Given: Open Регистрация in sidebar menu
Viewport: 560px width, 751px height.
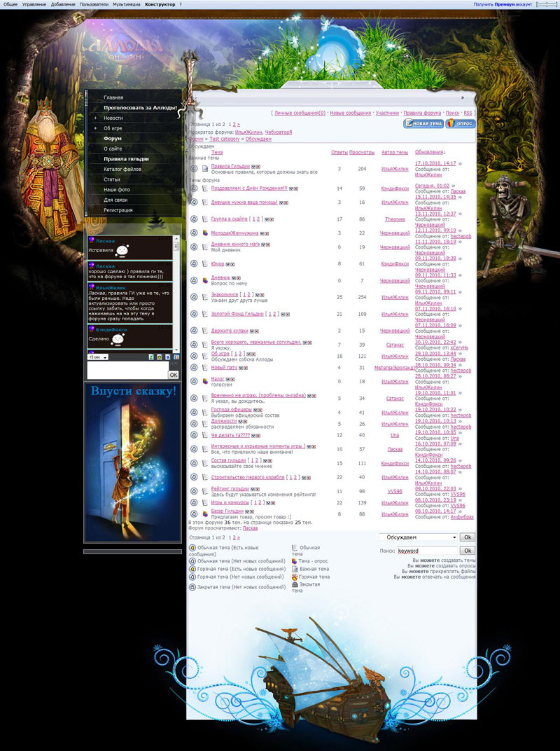Looking at the screenshot, I should pos(118,210).
